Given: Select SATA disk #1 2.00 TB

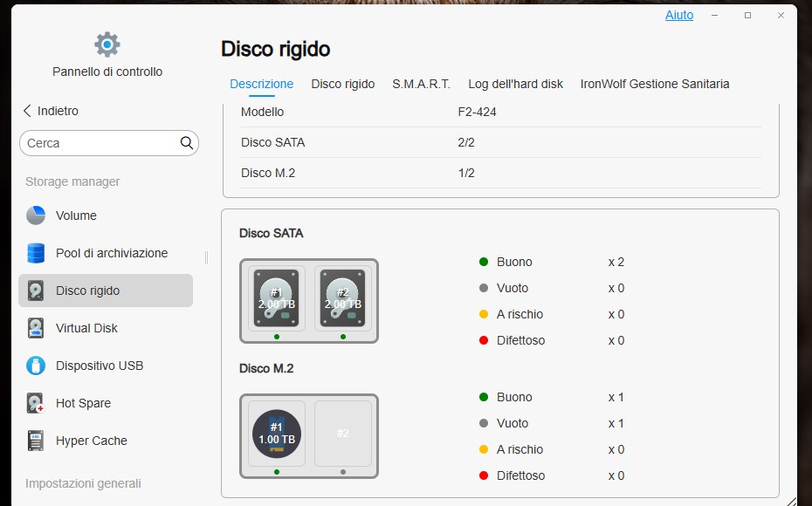Looking at the screenshot, I should coord(276,298).
